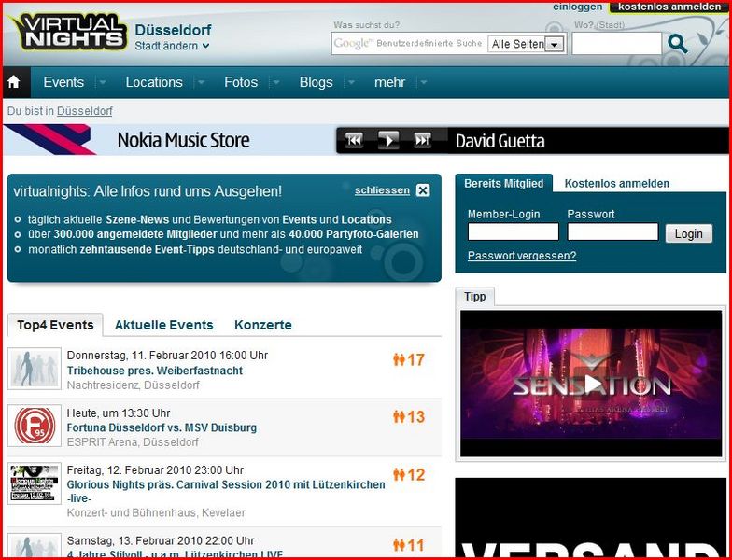This screenshot has height=560, width=732.
Task: Focus the Wo? city input field
Action: click(x=616, y=43)
